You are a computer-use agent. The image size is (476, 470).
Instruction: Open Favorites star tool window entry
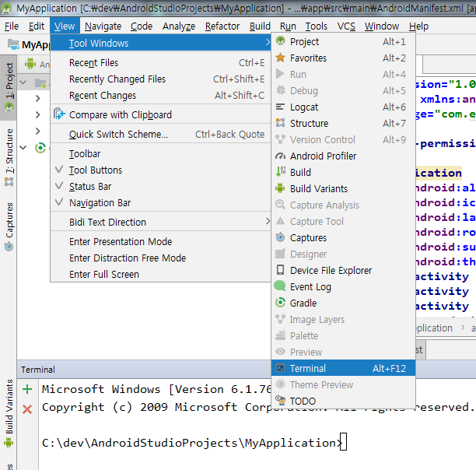[308, 58]
